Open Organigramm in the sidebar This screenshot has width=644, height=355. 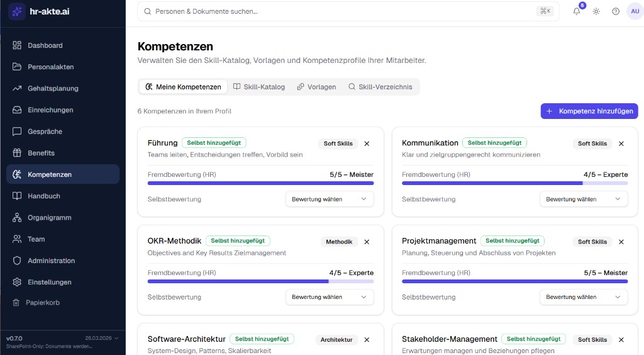pyautogui.click(x=49, y=217)
